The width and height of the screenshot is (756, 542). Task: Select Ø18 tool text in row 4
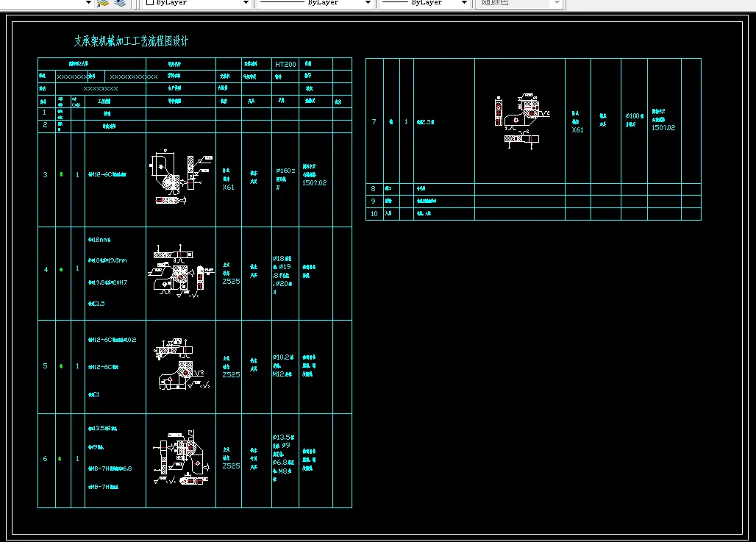click(x=283, y=258)
